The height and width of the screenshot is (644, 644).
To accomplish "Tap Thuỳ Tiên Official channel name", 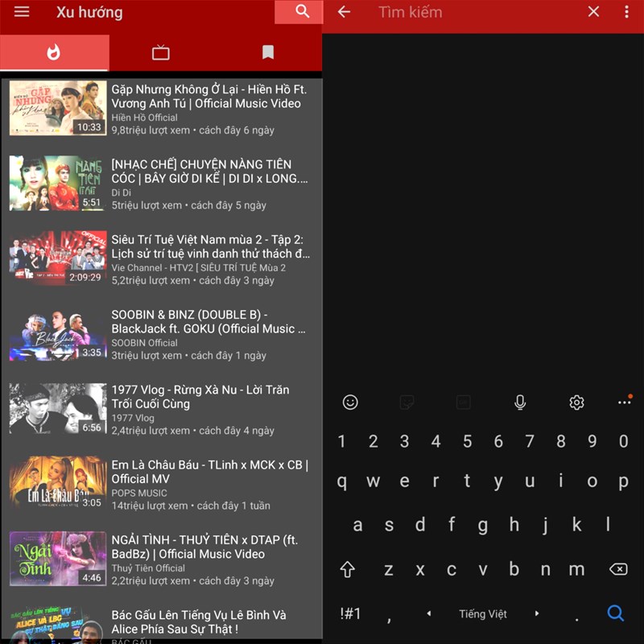I will (x=148, y=568).
